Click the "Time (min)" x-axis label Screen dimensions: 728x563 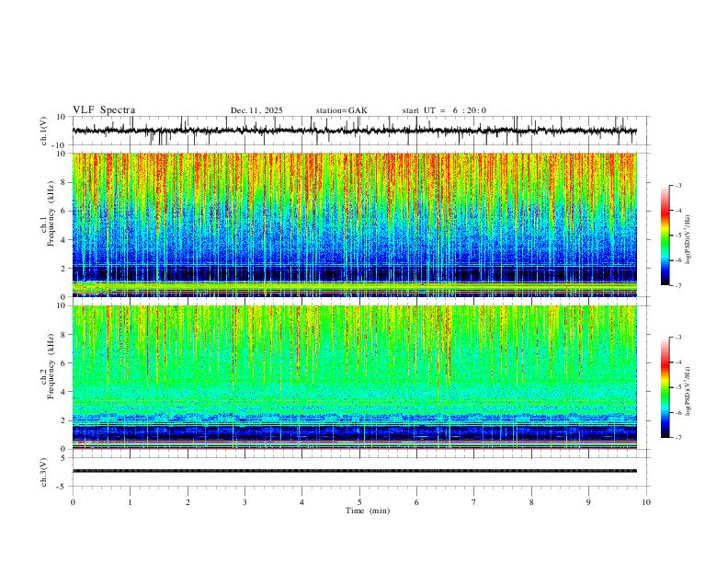tap(368, 511)
